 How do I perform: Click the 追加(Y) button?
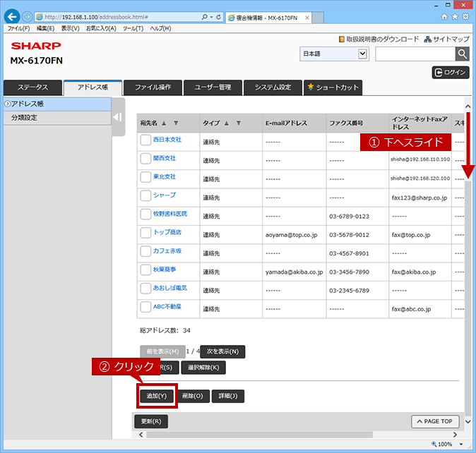click(157, 396)
